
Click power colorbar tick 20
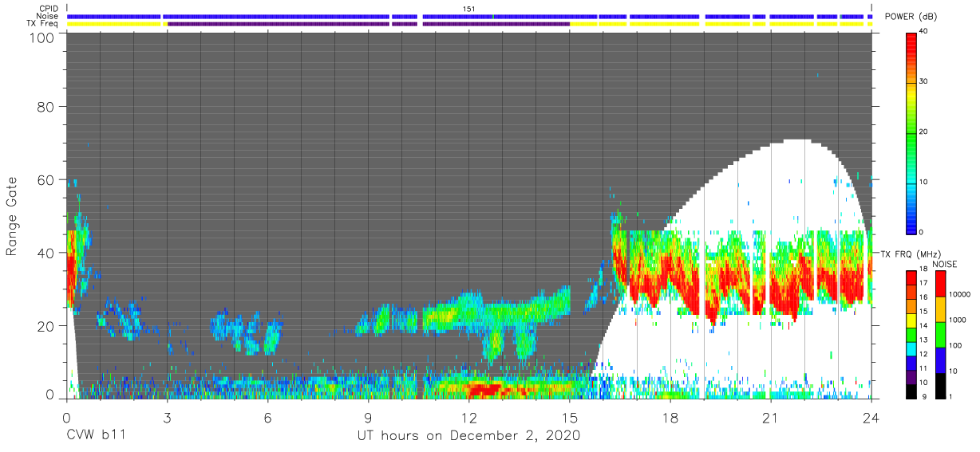click(923, 132)
